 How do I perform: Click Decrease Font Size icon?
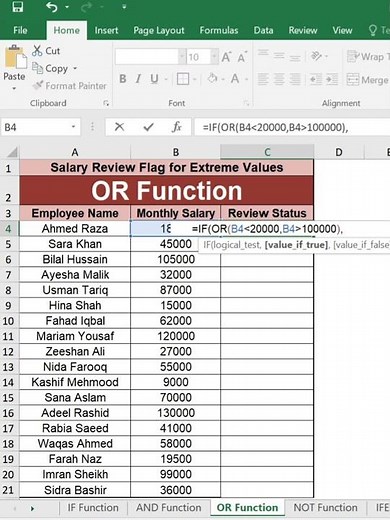tap(242, 57)
